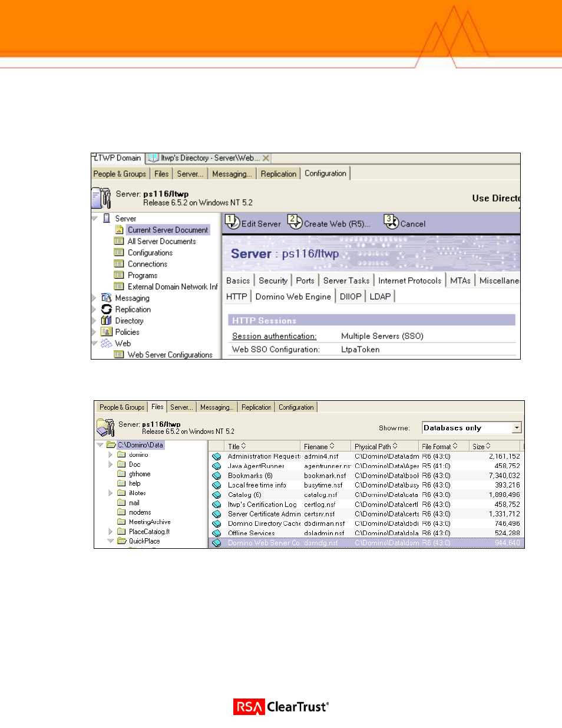Open the Files tab in lower panel

coord(157,407)
